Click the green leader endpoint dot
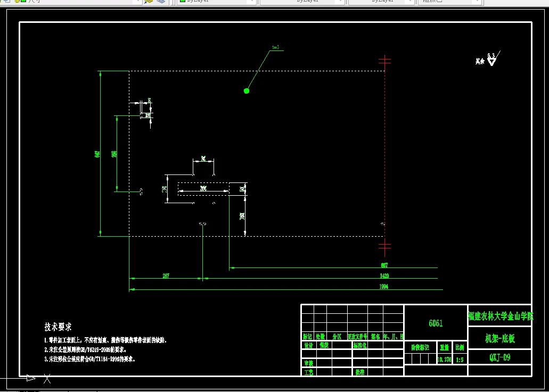The width and height of the screenshot is (549, 392). (247, 91)
